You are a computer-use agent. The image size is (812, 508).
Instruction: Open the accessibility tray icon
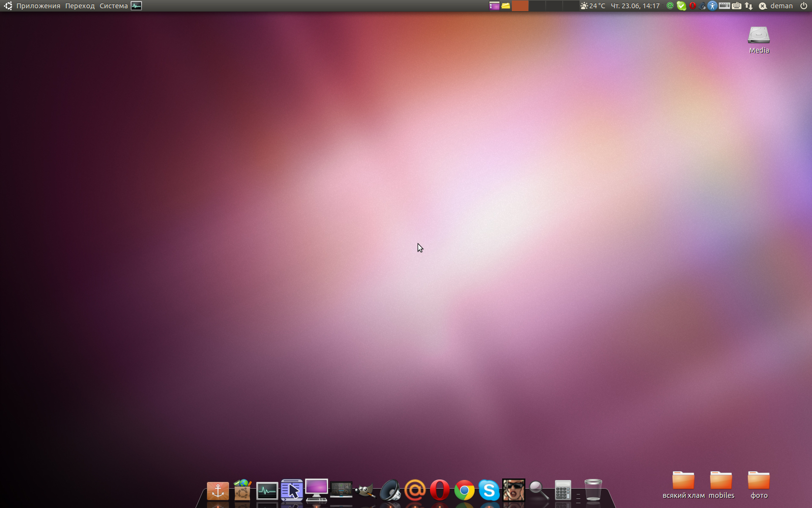(712, 6)
